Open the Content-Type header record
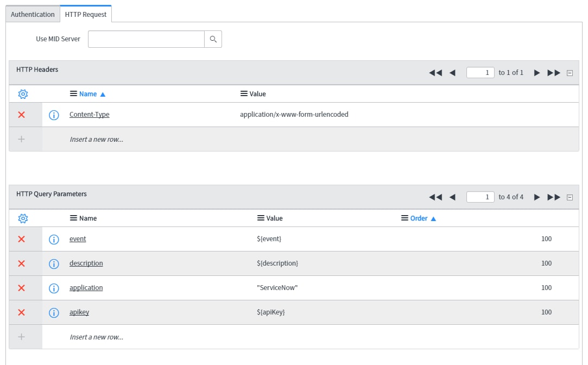Viewport: 588px width, 365px height. tap(89, 115)
